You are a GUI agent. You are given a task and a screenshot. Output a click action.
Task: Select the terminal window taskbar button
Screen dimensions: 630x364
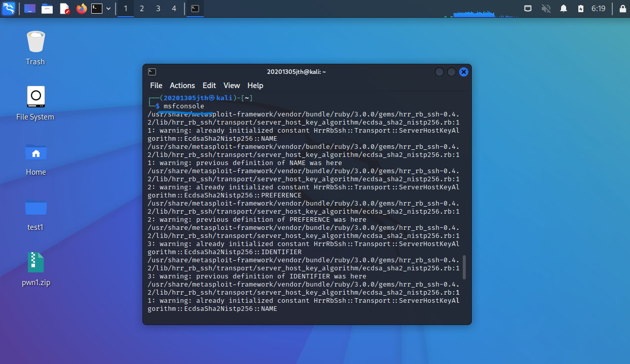(195, 9)
